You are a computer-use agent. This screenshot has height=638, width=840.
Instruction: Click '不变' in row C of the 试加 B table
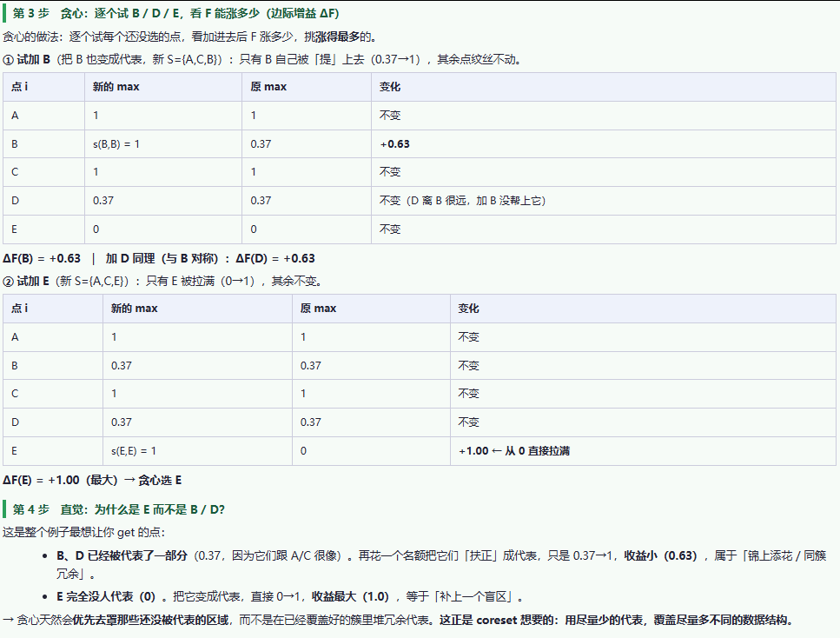389,172
